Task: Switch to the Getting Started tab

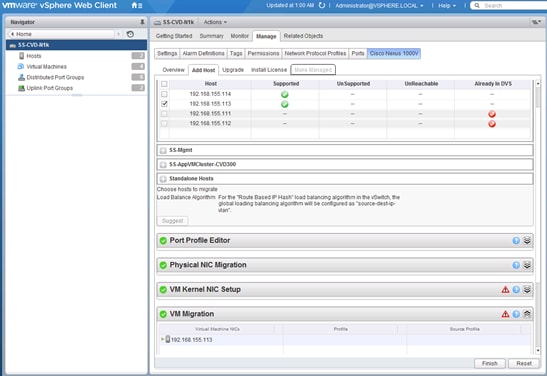Action: pos(174,36)
